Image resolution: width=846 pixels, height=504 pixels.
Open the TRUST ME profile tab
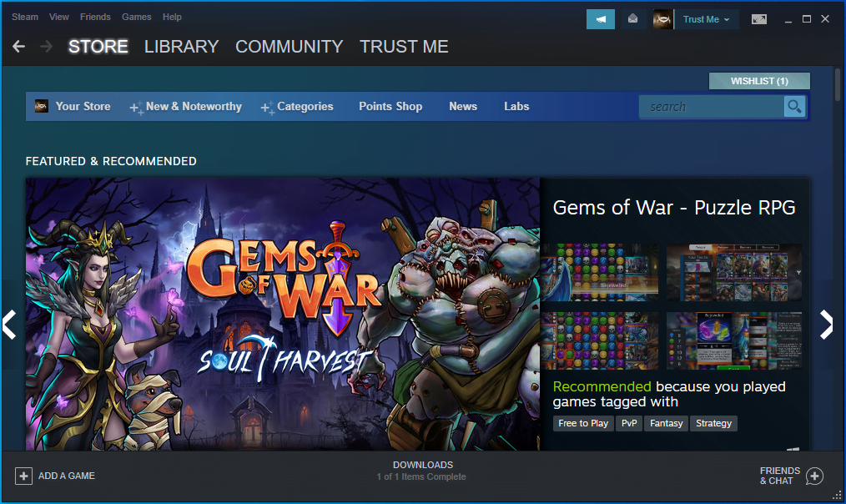coord(404,47)
